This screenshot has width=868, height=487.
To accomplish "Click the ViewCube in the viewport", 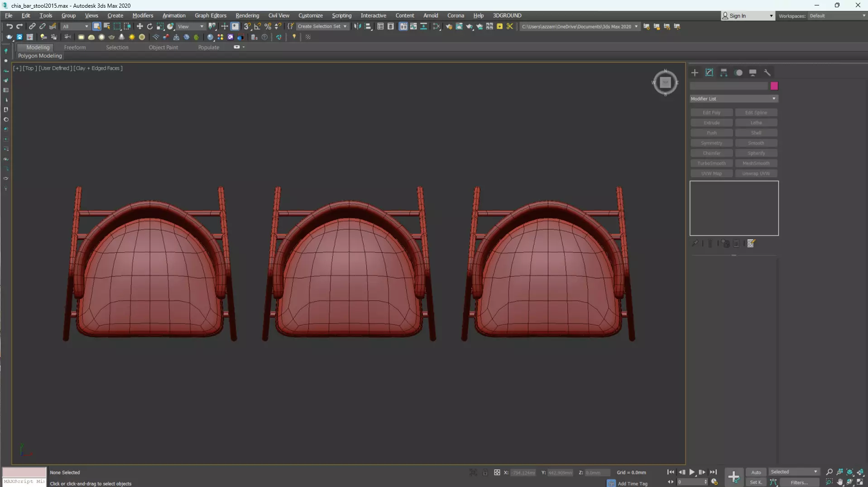I will click(x=665, y=82).
